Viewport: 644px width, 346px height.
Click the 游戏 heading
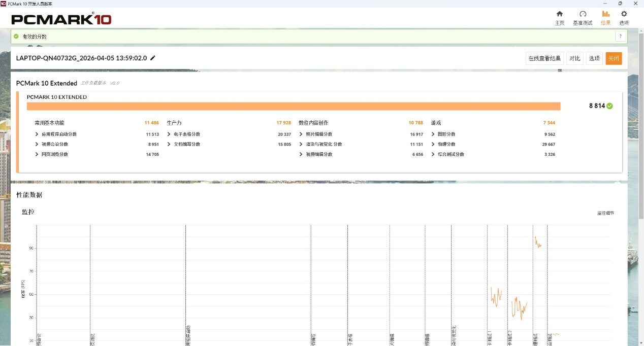436,123
